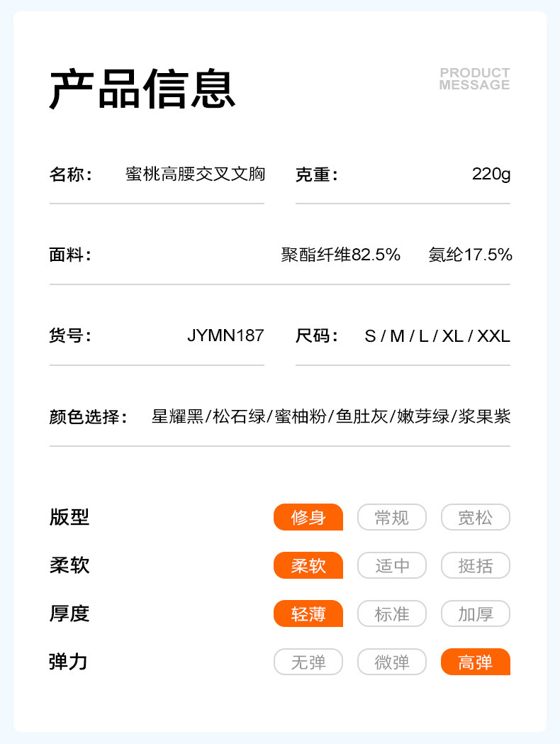
Task: Choose the 适中 softness option
Action: 392,565
